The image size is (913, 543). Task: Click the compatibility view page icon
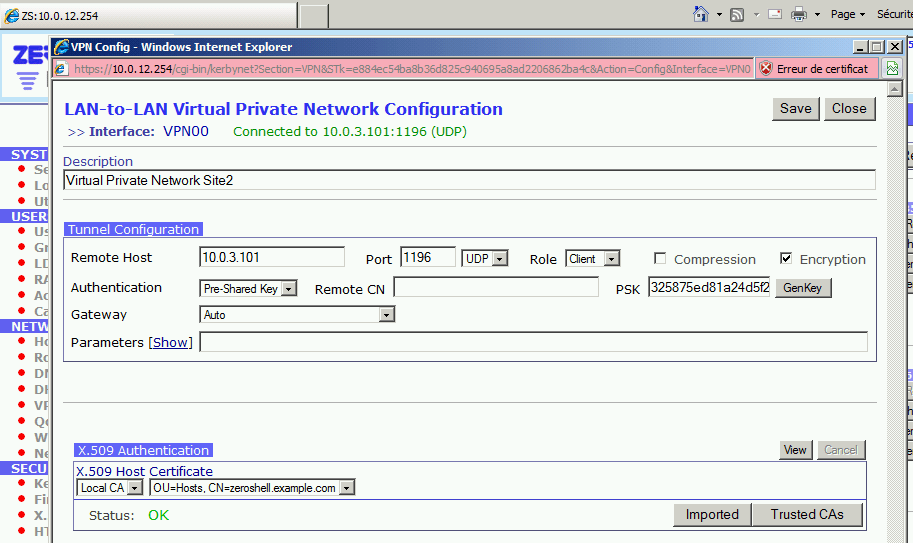892,69
